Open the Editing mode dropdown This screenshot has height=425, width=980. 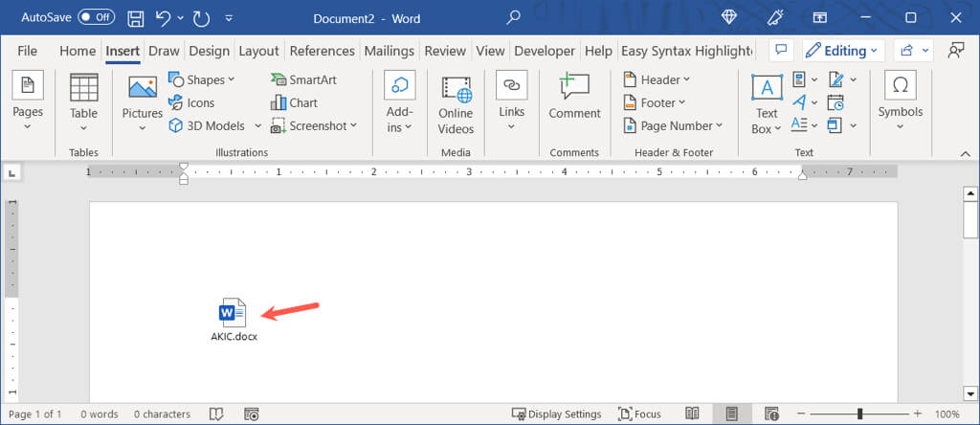click(844, 51)
